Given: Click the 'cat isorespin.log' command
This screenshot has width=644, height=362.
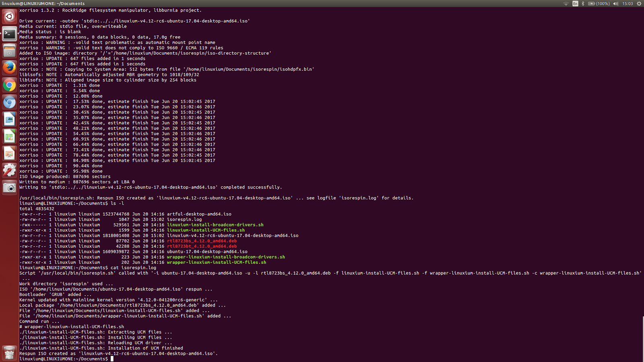Looking at the screenshot, I should [x=133, y=268].
